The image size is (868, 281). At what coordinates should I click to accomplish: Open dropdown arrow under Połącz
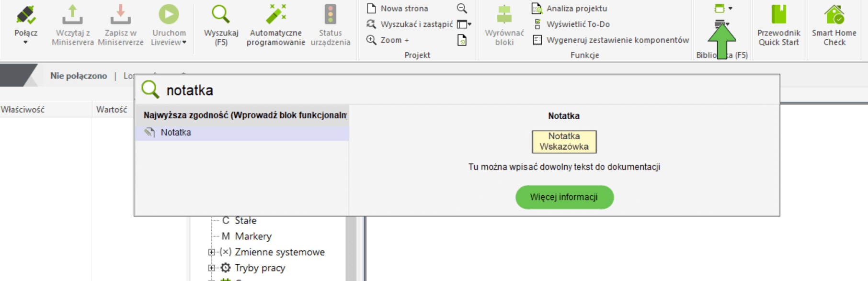pos(25,43)
